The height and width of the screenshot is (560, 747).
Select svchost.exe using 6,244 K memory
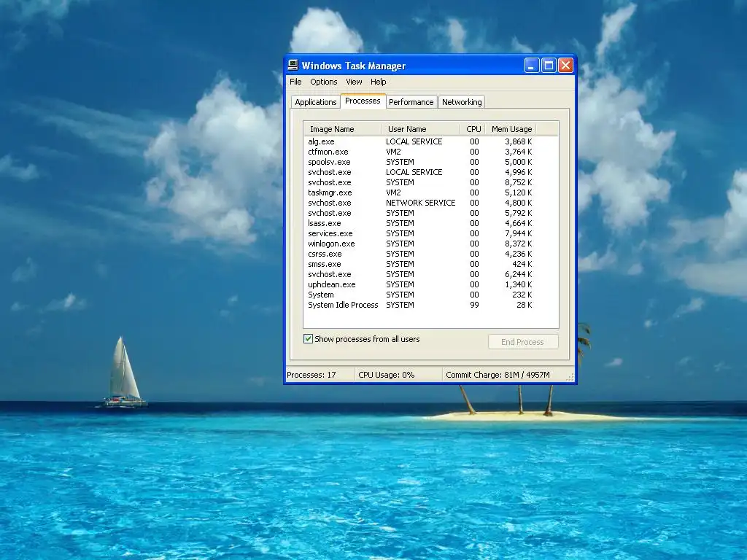(430, 274)
